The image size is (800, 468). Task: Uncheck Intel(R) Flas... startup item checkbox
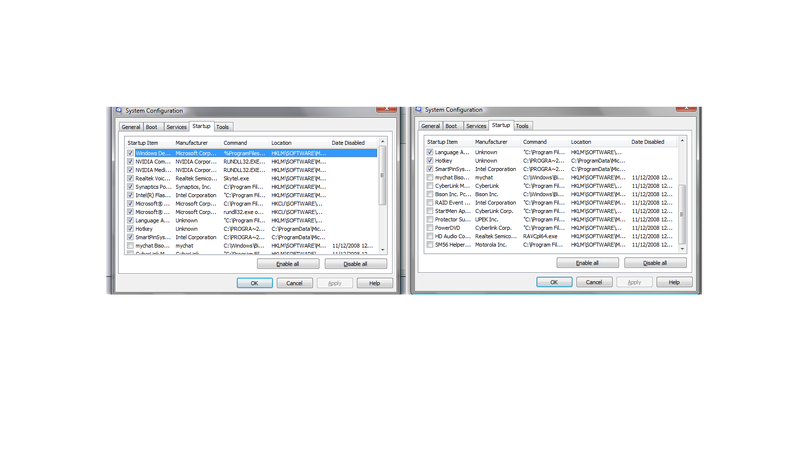point(131,195)
